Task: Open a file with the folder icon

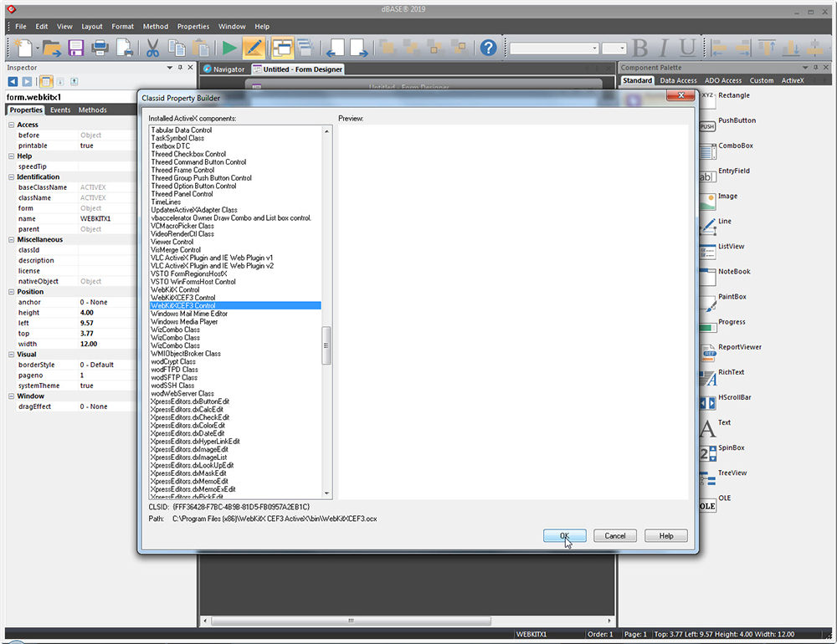Action: (x=52, y=48)
